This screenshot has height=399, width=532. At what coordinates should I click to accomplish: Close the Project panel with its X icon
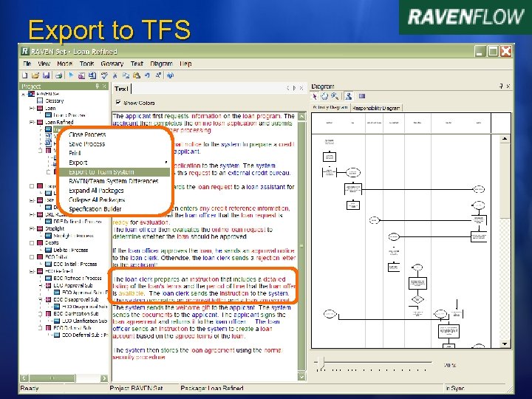click(x=104, y=86)
